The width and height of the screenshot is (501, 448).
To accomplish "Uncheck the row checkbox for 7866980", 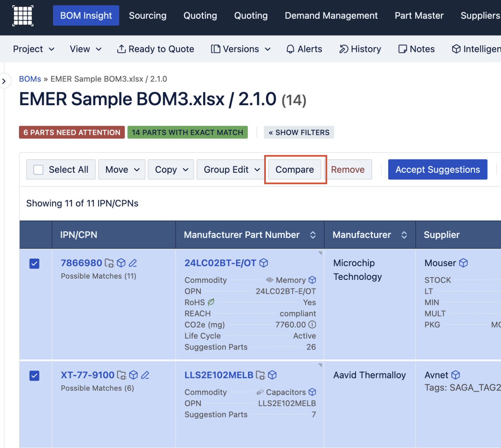I will click(34, 264).
